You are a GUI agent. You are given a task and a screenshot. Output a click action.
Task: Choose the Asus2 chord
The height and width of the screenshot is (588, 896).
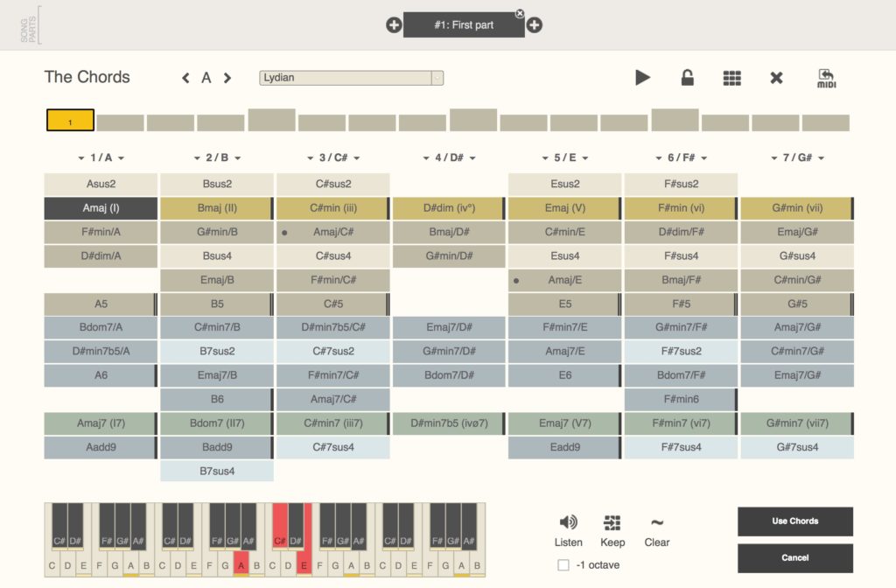tap(101, 184)
